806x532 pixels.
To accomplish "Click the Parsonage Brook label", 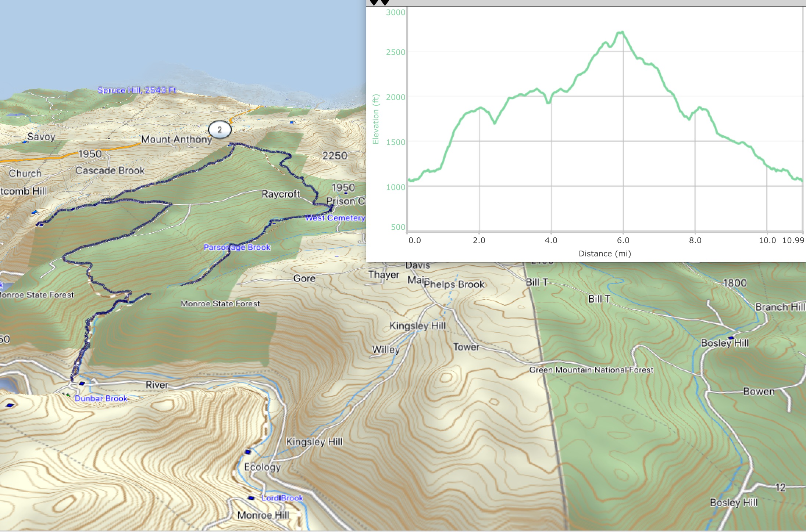I will 237,247.
